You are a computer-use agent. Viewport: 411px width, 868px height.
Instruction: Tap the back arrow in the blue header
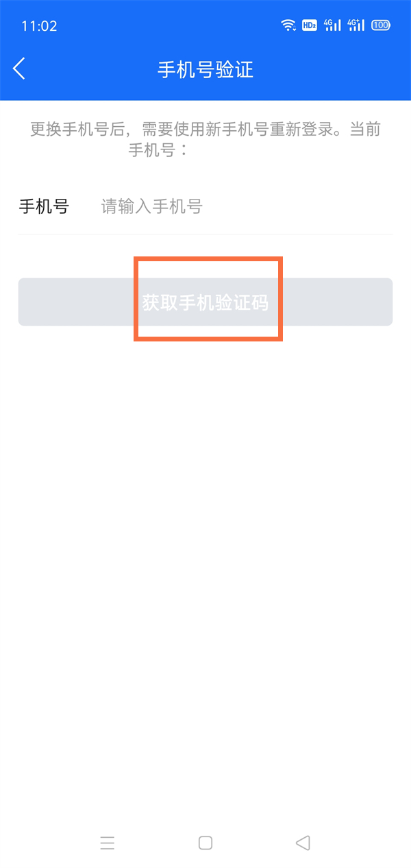point(19,69)
